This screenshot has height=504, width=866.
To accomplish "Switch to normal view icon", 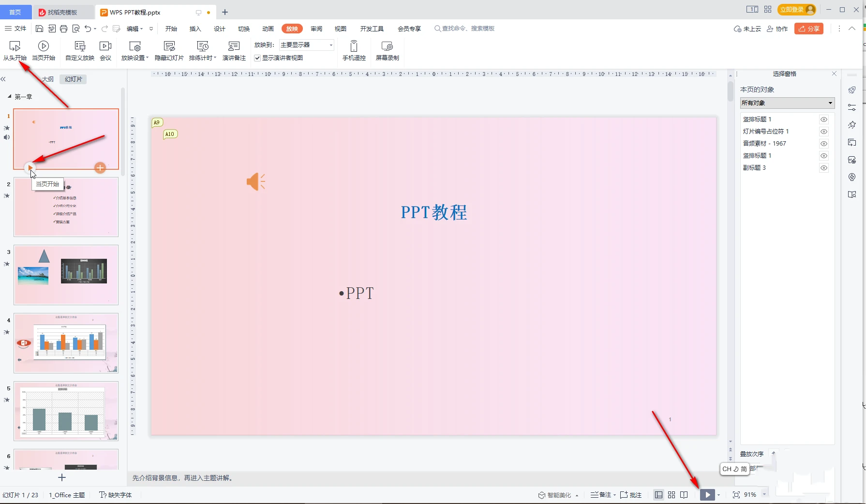I will coord(658,495).
